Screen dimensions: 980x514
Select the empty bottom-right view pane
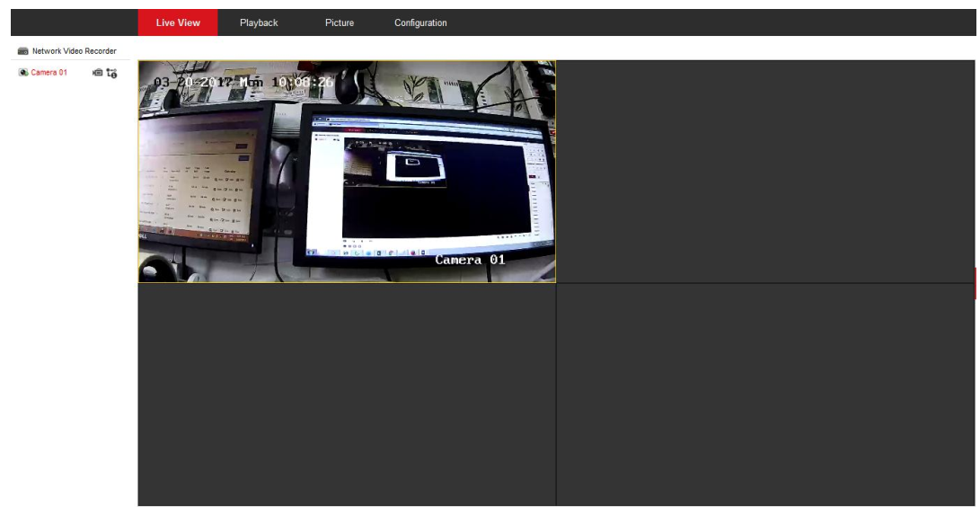point(765,394)
